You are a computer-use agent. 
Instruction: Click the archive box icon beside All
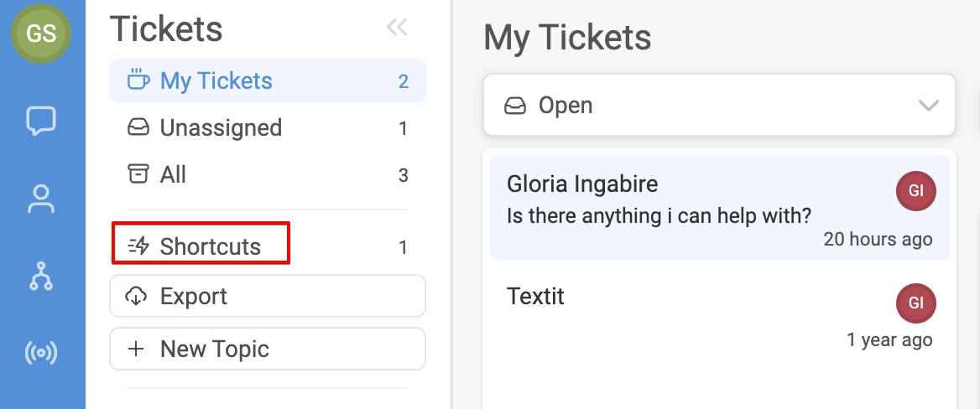point(138,175)
